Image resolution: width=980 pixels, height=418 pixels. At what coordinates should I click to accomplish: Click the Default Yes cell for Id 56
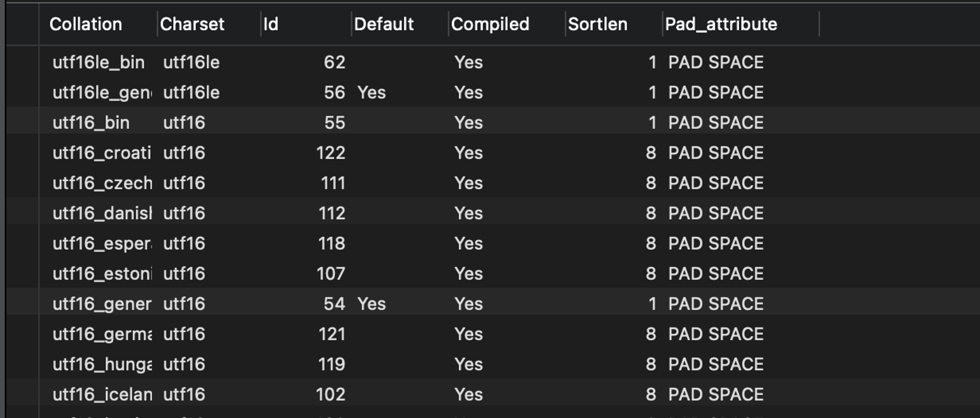coord(371,93)
